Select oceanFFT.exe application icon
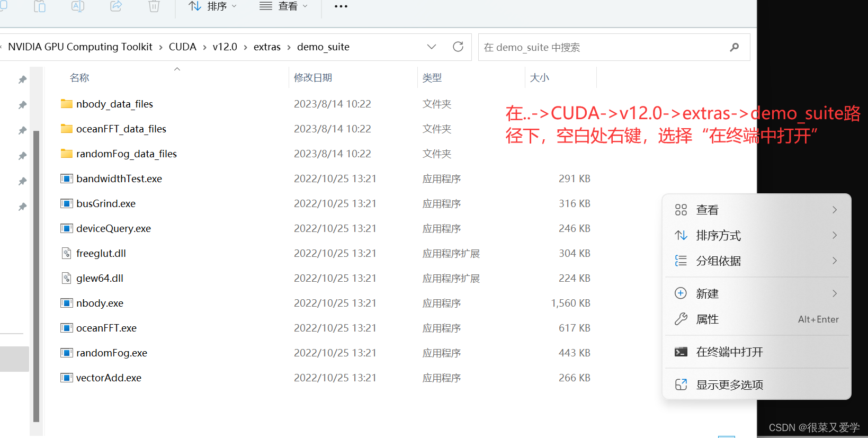 pos(67,328)
